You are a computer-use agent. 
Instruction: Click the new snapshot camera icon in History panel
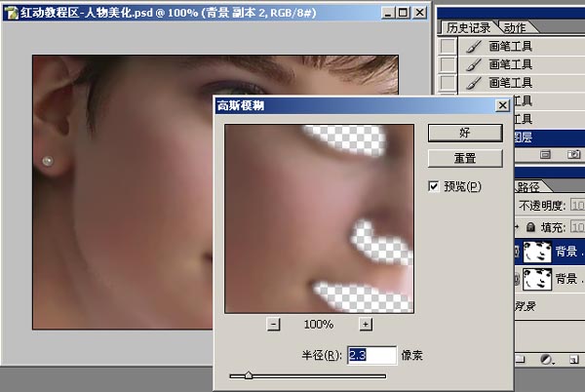tap(574, 154)
